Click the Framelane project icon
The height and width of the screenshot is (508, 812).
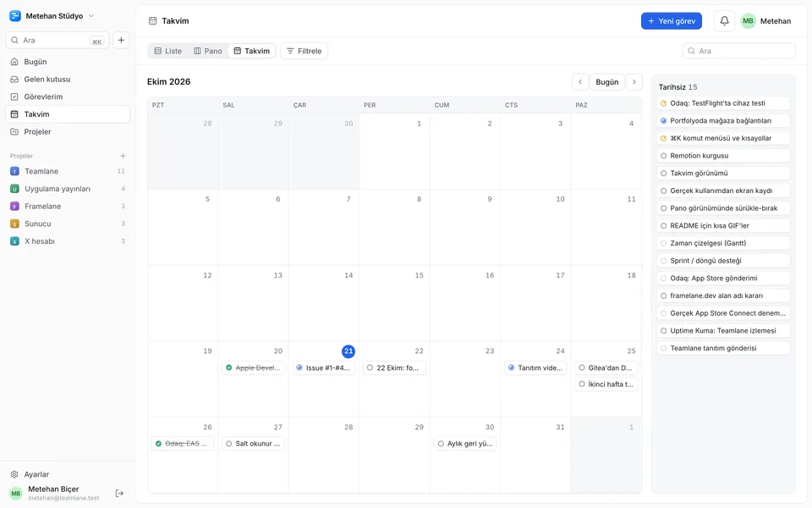[x=15, y=207]
